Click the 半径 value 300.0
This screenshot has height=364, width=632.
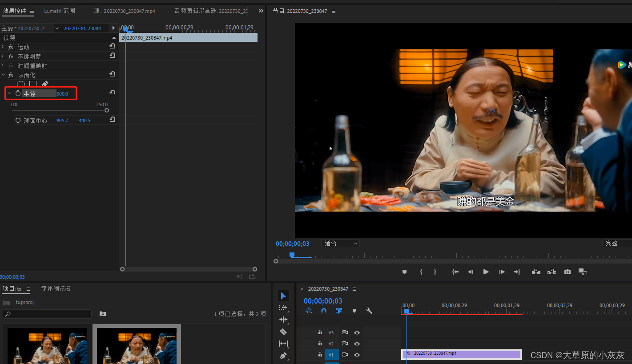[62, 94]
